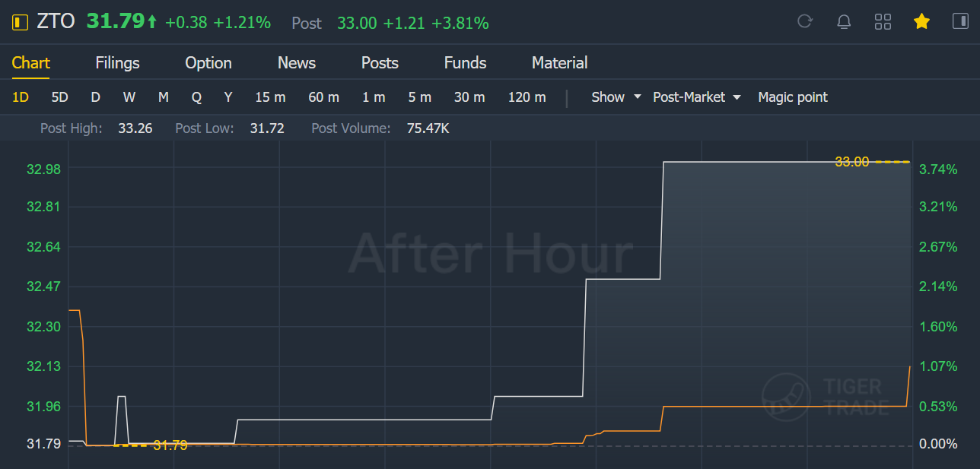Viewport: 980px width, 469px height.
Task: Select the 120 m interval
Action: 527,97
